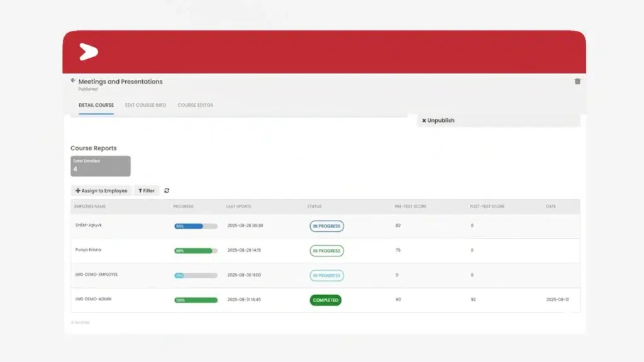Select the Detail Course tab
Image resolution: width=644 pixels, height=362 pixels.
(96, 105)
